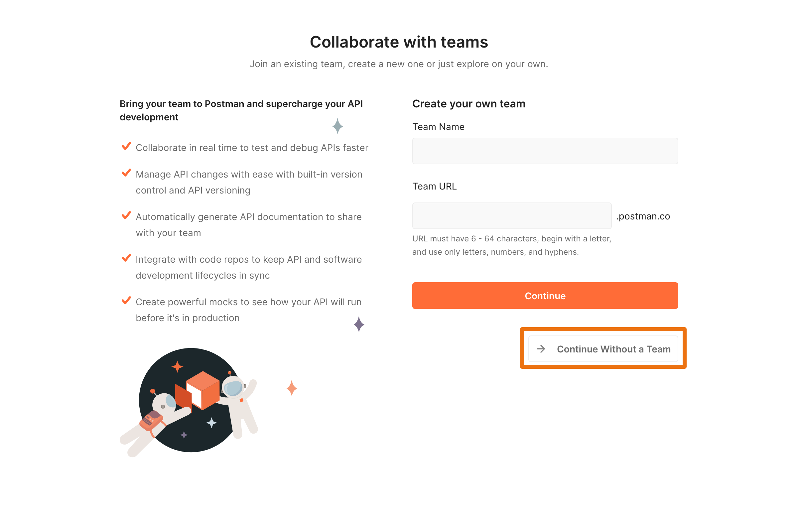Screen dimensions: 798x532
Task: Click the Create your own team heading
Action: click(x=468, y=103)
